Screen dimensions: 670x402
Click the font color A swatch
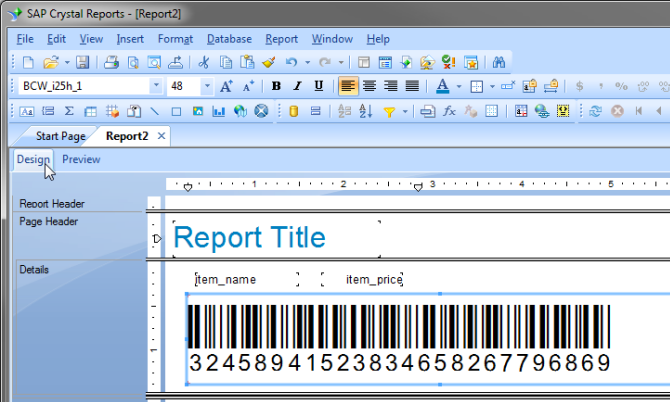443,86
